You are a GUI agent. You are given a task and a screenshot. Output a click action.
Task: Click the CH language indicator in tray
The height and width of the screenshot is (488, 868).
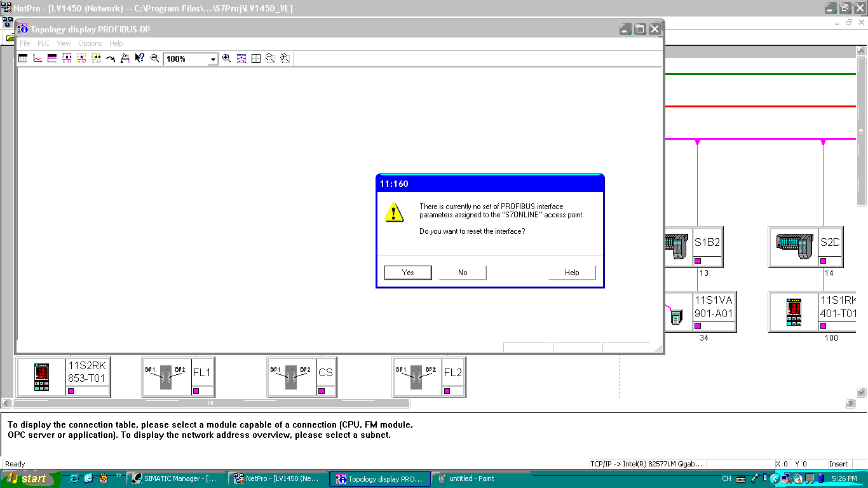tap(726, 478)
